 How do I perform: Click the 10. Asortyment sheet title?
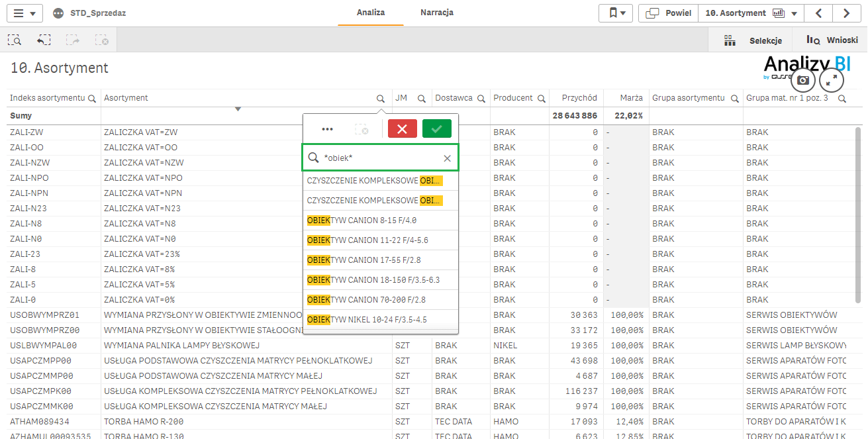click(x=60, y=68)
